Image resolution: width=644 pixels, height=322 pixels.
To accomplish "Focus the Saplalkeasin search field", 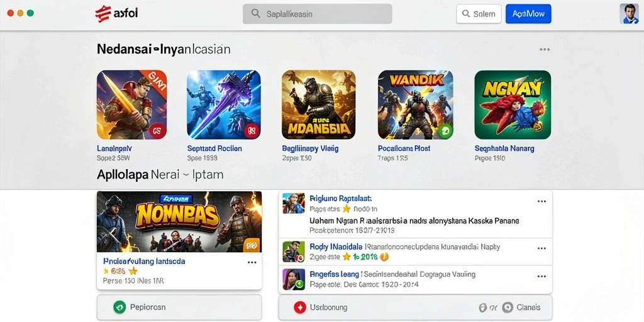I will click(318, 14).
